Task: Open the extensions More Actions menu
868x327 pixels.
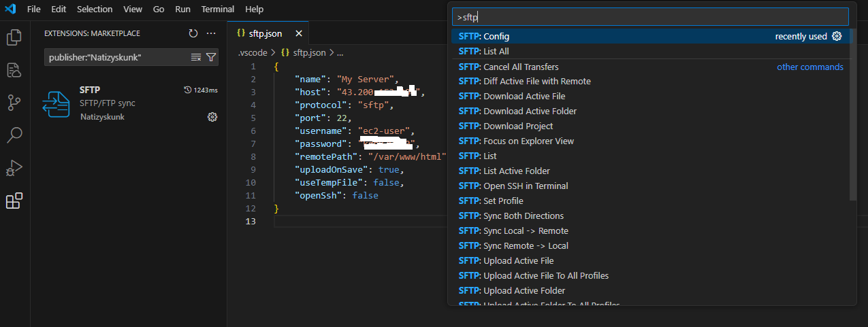Action: tap(211, 33)
